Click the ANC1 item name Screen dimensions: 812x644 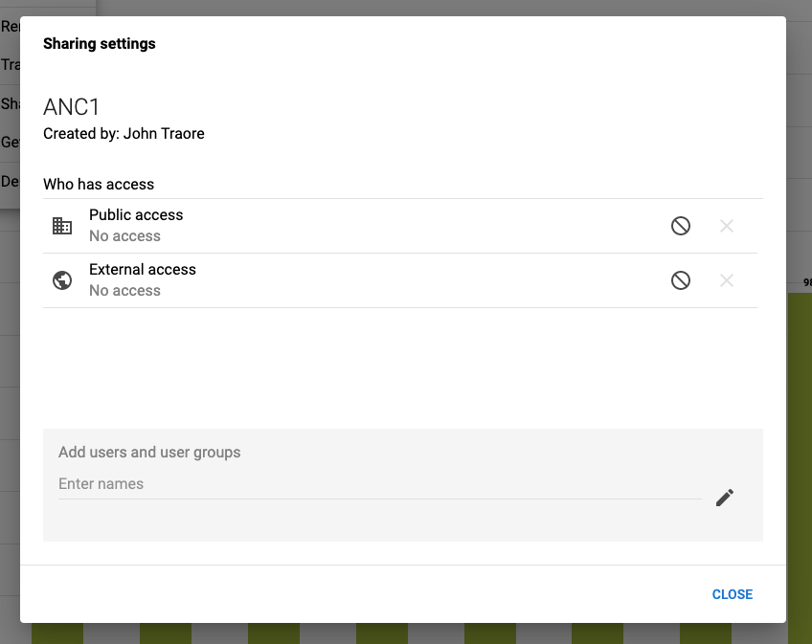71,107
